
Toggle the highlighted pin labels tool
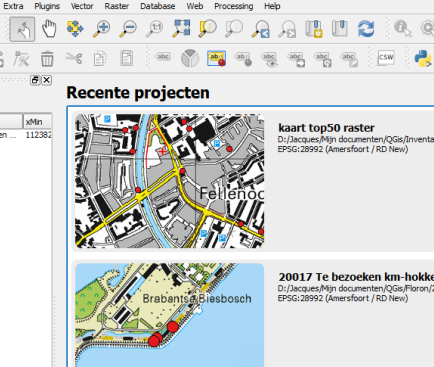pos(216,59)
